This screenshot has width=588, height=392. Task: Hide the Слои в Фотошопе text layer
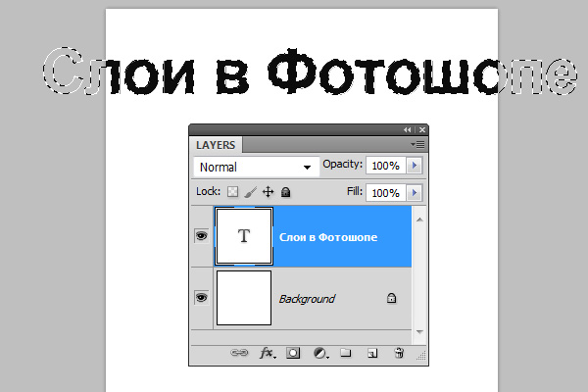201,236
